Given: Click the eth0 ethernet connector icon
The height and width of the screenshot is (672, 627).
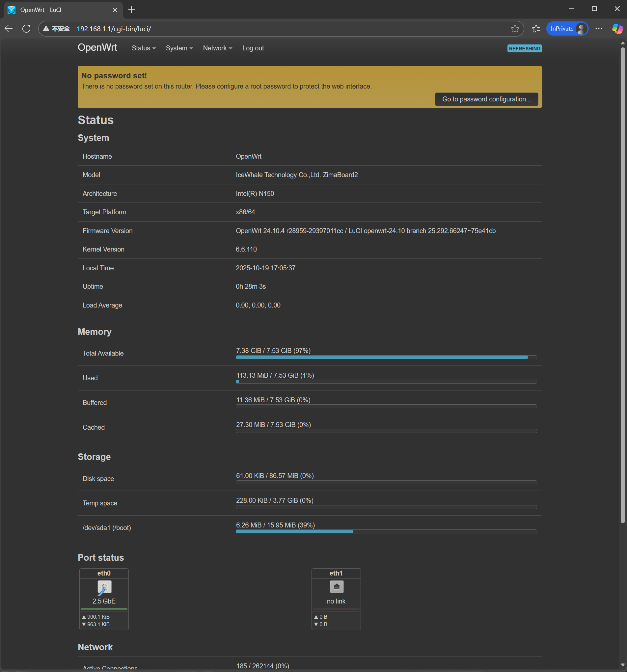Looking at the screenshot, I should point(104,587).
